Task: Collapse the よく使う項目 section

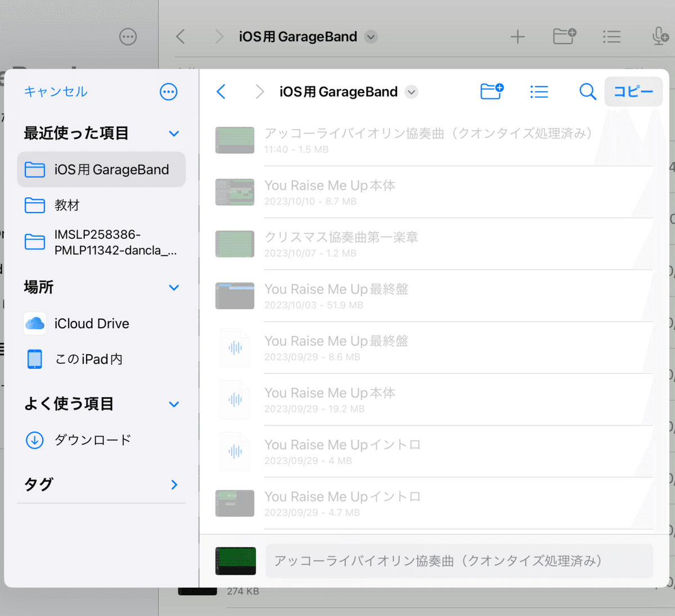Action: pyautogui.click(x=174, y=404)
